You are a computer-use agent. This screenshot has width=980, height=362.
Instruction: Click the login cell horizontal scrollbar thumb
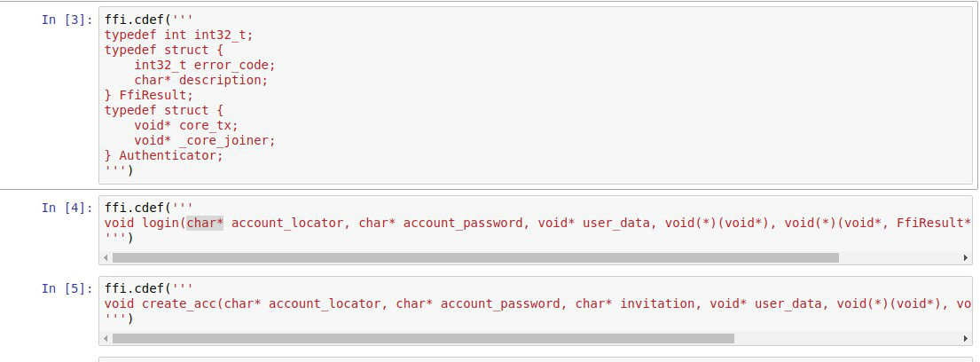[x=475, y=257]
